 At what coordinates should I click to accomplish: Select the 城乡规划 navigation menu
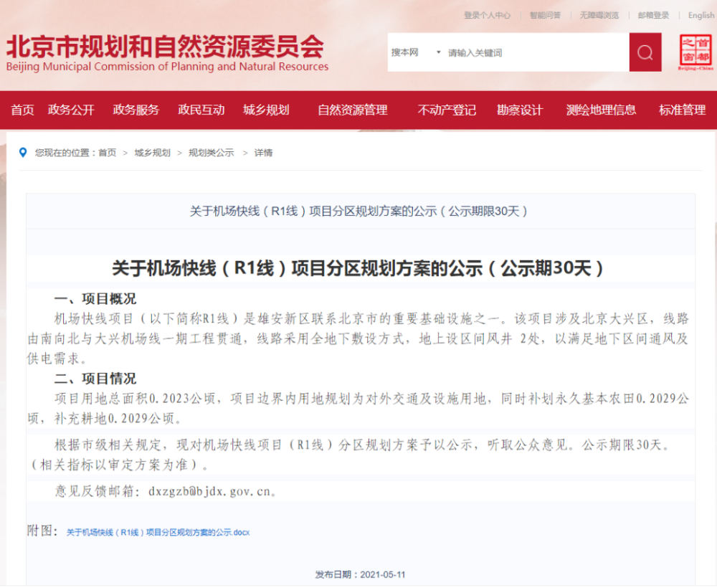(267, 110)
